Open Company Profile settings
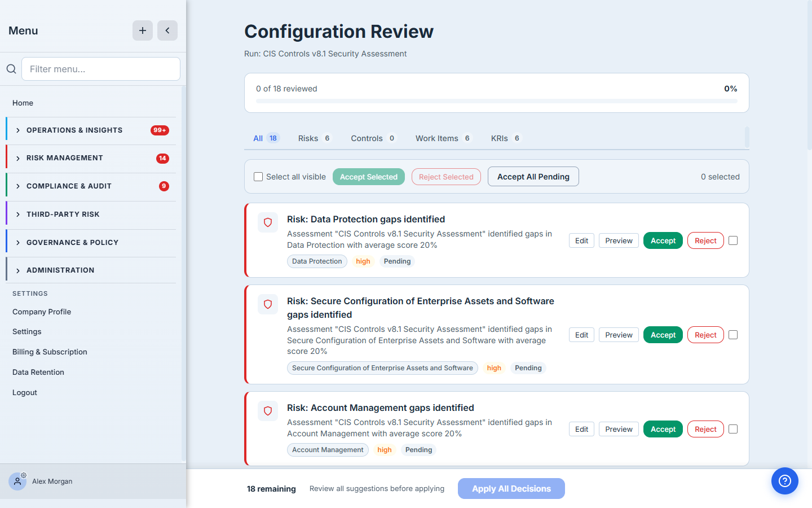The image size is (812, 508). (42, 312)
